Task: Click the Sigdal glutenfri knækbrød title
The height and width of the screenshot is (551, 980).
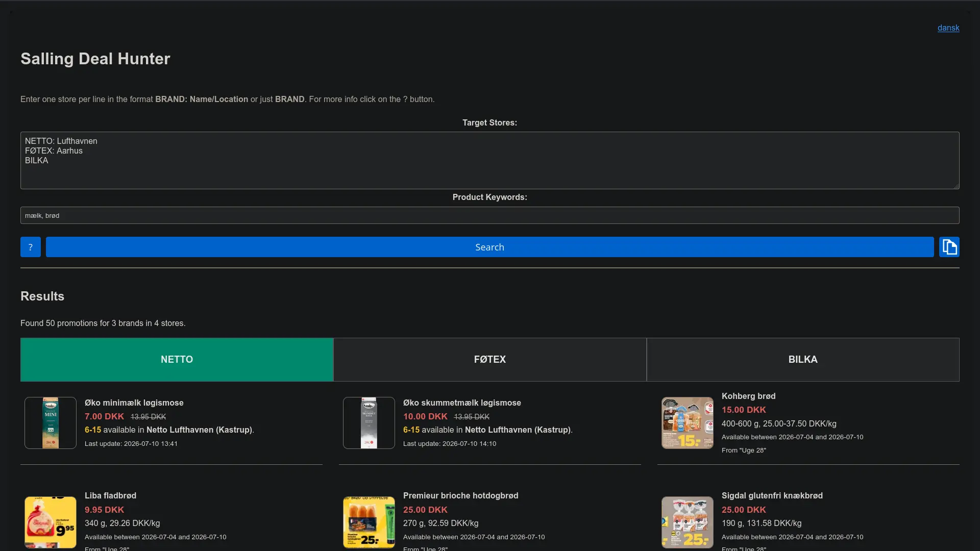Action: (772, 495)
